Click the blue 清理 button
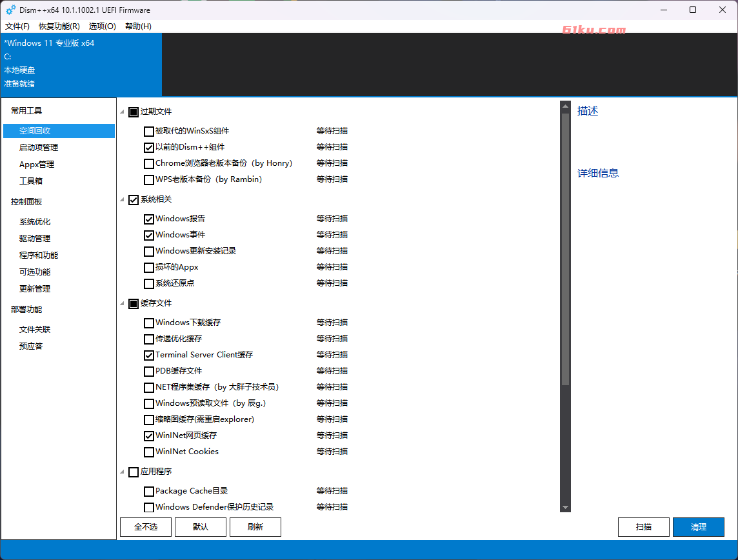 699,527
